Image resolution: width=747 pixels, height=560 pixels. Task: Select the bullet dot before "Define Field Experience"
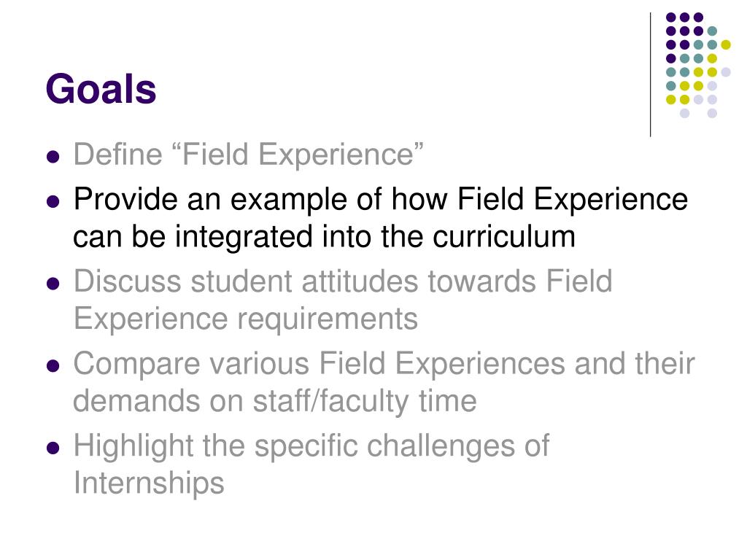[53, 157]
